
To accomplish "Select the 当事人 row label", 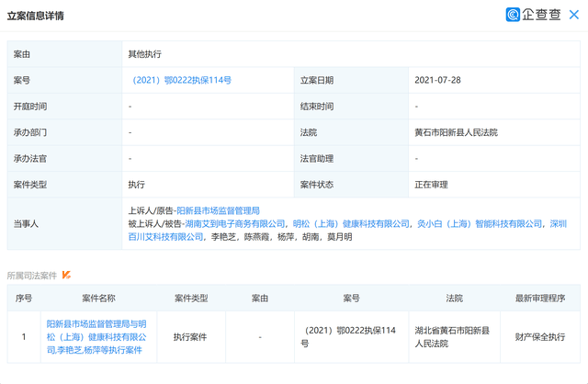I will [26, 224].
